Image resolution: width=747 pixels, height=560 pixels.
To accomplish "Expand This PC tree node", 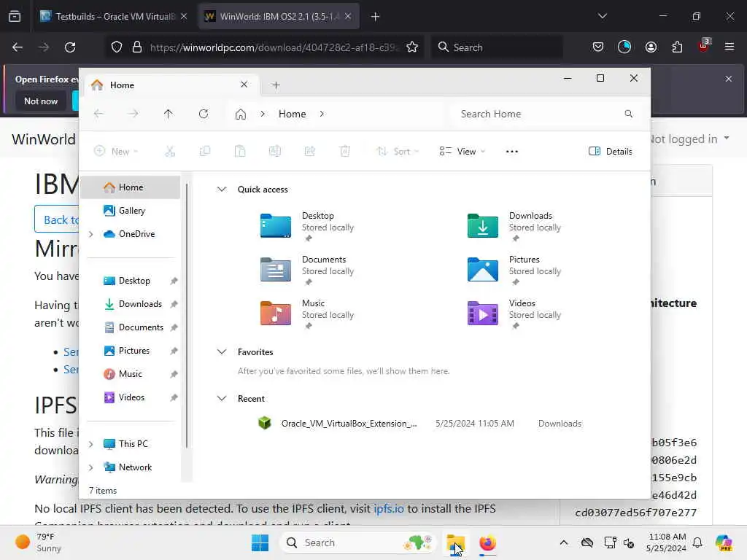I will (91, 444).
